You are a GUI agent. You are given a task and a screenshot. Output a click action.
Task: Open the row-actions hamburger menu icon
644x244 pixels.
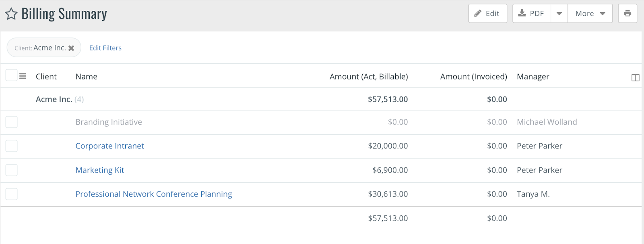coord(23,76)
